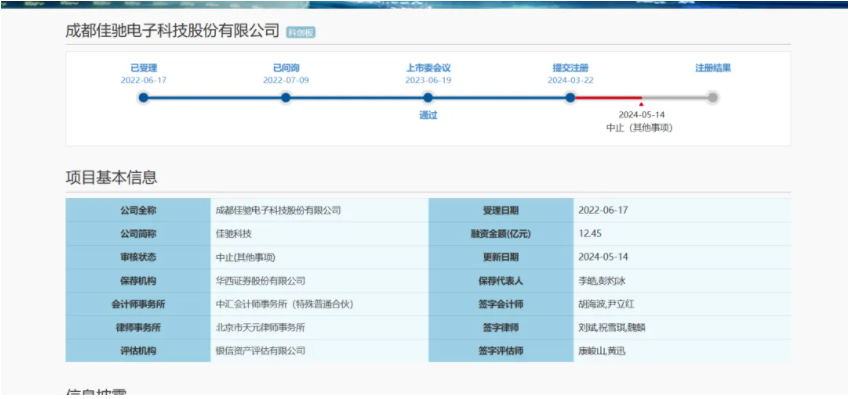This screenshot has height=399, width=852.
Task: Open the 提交注册 stage label
Action: click(571, 68)
